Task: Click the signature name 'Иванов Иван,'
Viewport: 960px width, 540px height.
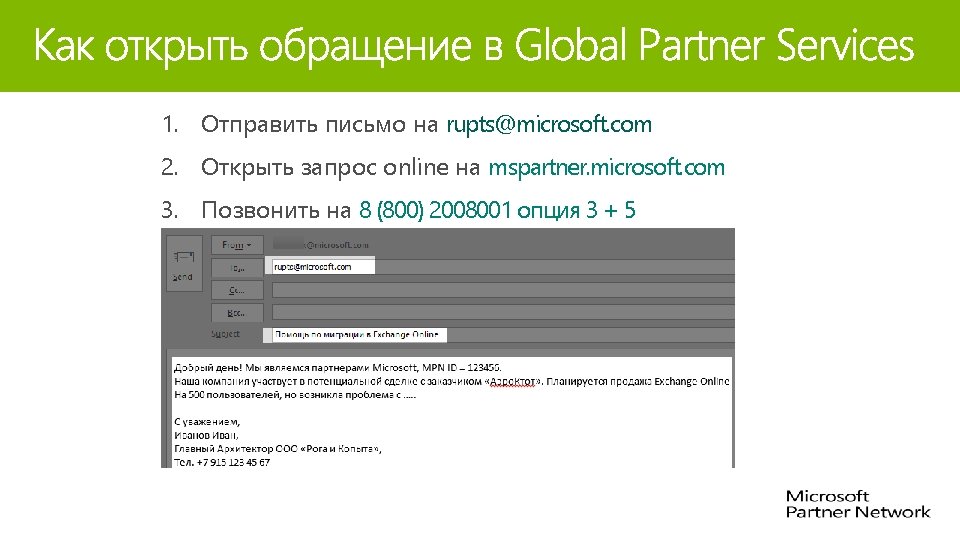Action: pyautogui.click(x=206, y=435)
